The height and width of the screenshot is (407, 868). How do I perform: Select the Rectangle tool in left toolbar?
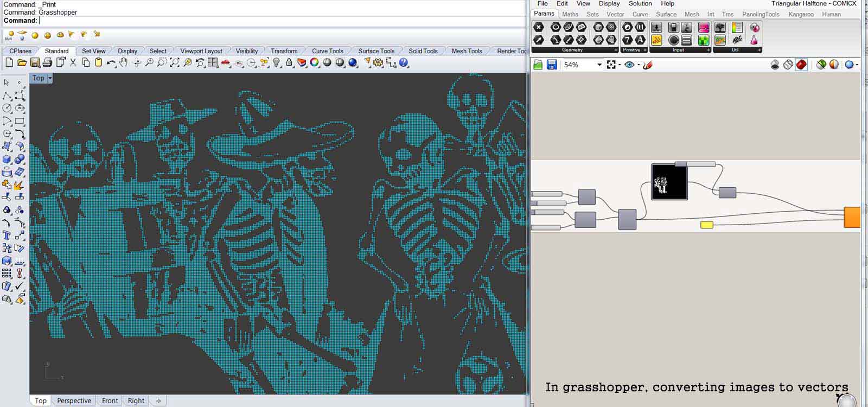coord(20,121)
